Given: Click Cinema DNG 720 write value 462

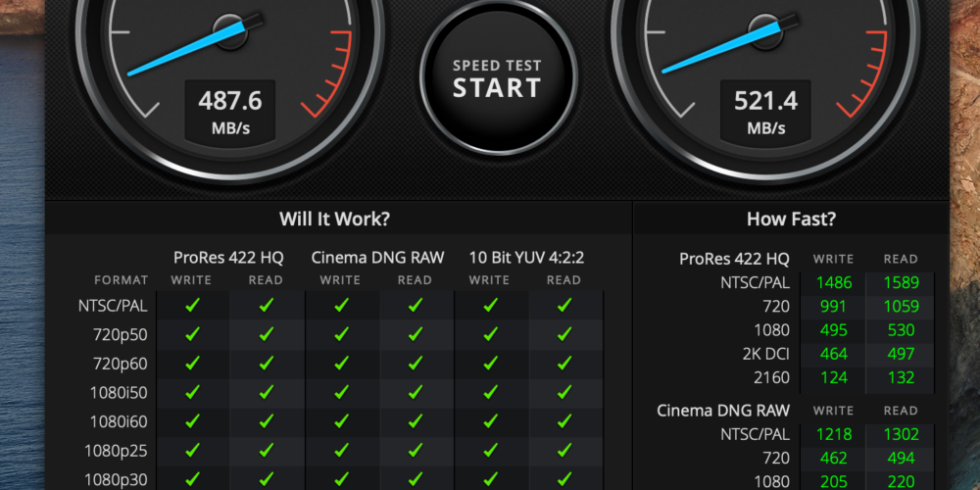Looking at the screenshot, I should pyautogui.click(x=834, y=458).
